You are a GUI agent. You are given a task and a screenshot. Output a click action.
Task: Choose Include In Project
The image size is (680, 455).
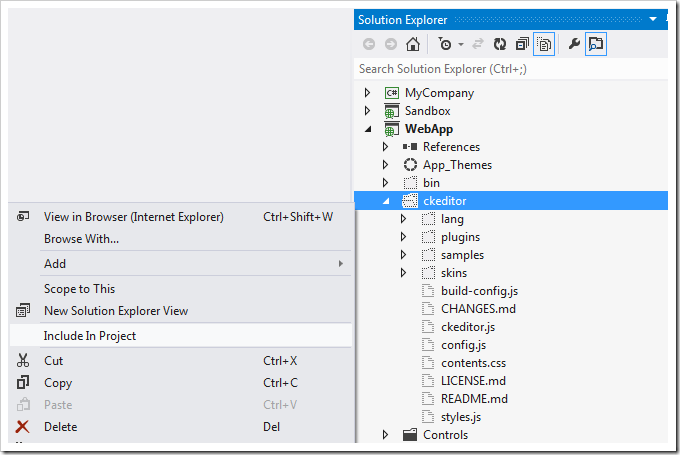point(180,336)
